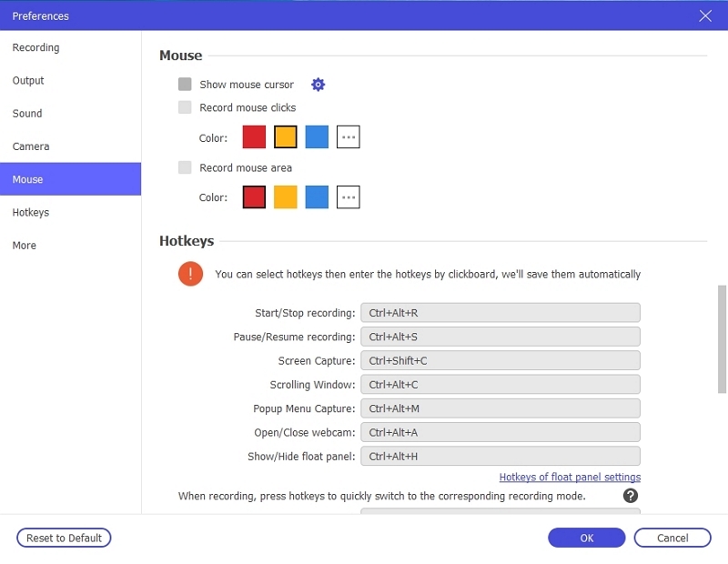Enable Record mouse clicks
This screenshot has height=564, width=728.
pos(186,107)
